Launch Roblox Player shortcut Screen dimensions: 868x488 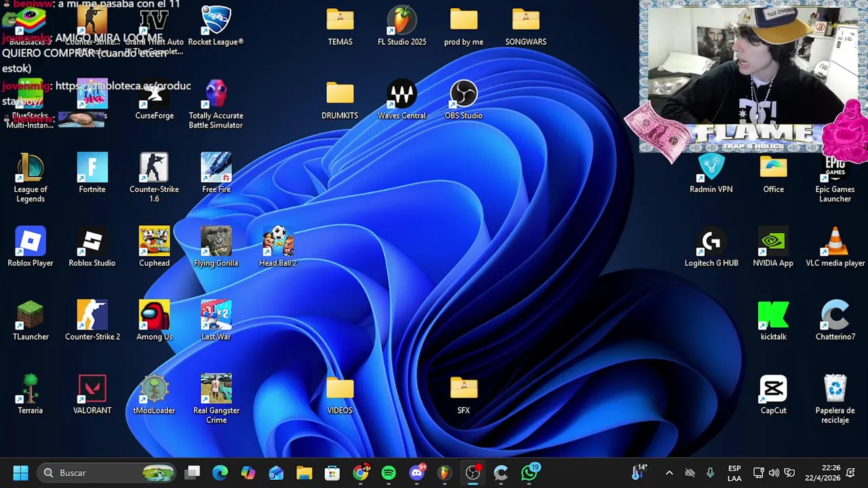tap(31, 247)
